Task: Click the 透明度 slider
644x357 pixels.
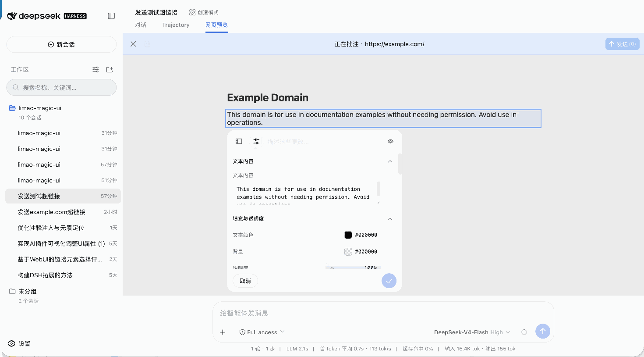Action: (353, 268)
